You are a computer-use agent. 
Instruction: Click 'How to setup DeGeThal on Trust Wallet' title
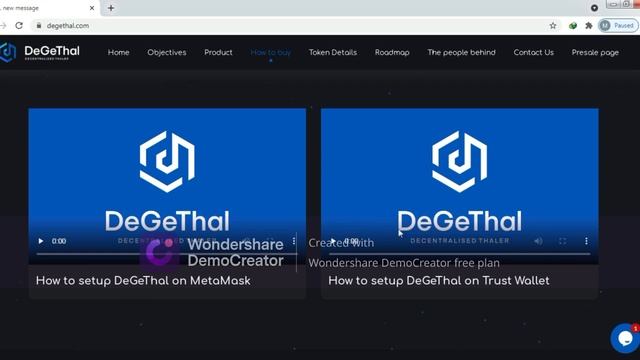coord(439,281)
